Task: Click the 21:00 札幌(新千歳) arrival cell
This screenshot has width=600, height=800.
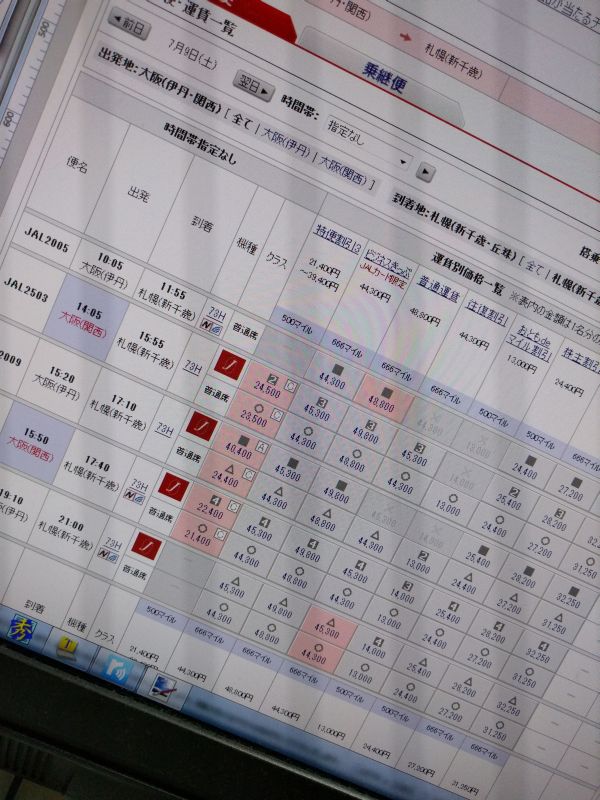Action: pos(68,530)
